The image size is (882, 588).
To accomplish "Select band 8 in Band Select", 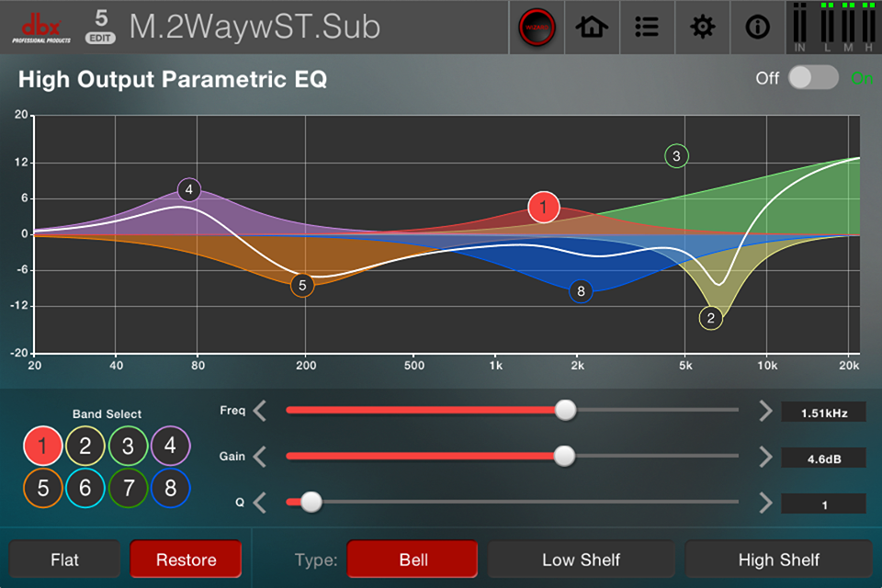I will 171,489.
